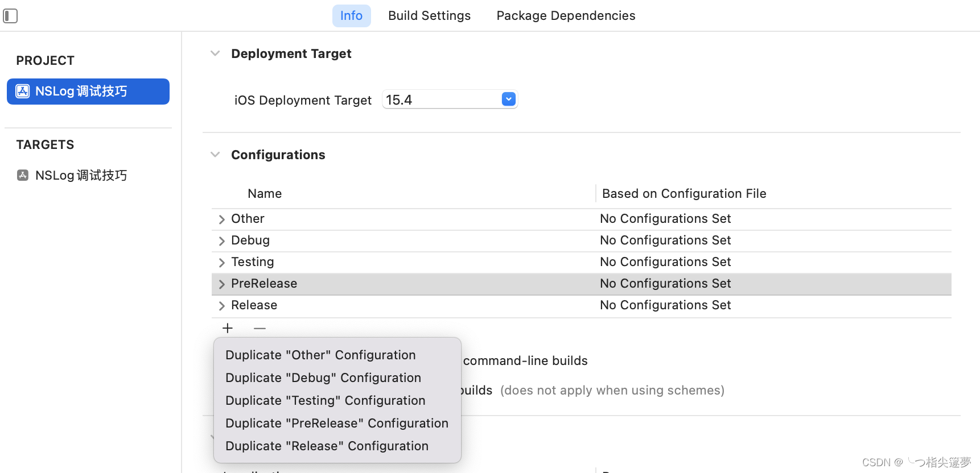The image size is (980, 473).
Task: Click the 15.4 deployment target field
Action: point(450,99)
